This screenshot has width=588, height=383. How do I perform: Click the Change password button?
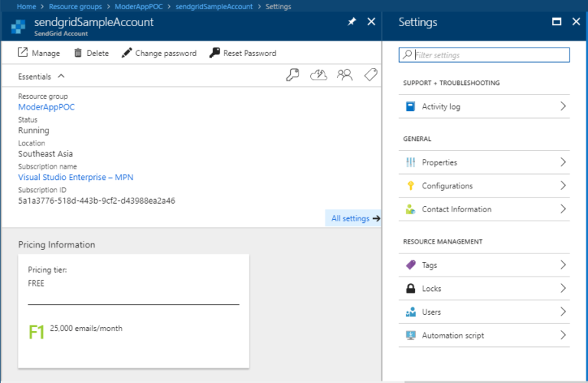pyautogui.click(x=159, y=53)
